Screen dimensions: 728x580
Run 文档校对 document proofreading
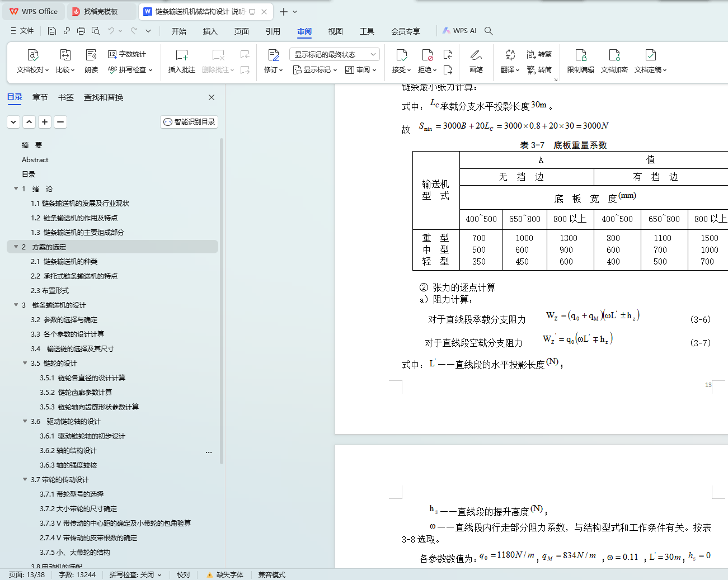[32, 61]
